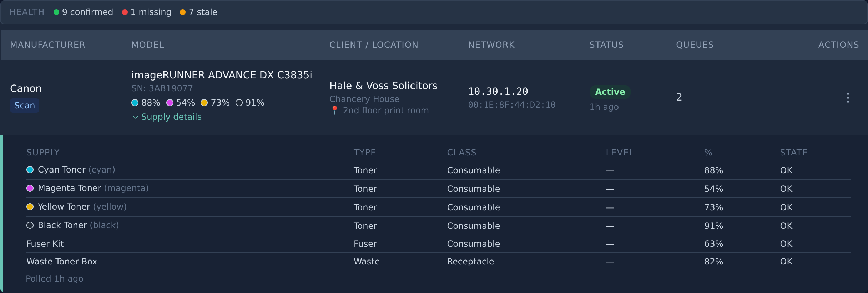Click the yellow toner dot showing 73%

(204, 103)
